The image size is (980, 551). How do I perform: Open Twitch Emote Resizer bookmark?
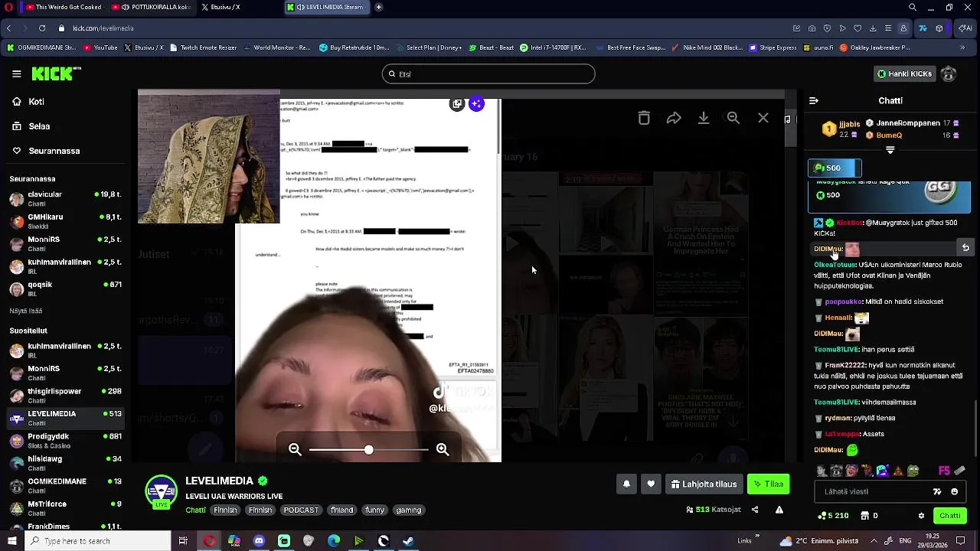point(203,47)
